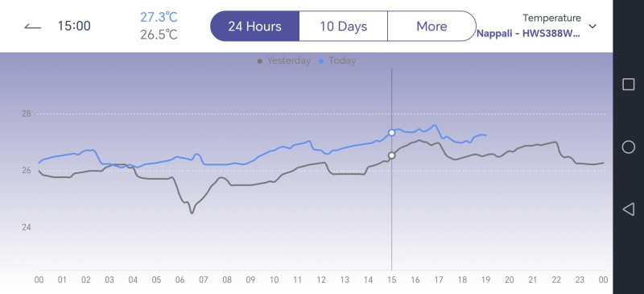The width and height of the screenshot is (644, 294).
Task: Click the gray Yesterday data point at 15:00
Action: pos(392,155)
